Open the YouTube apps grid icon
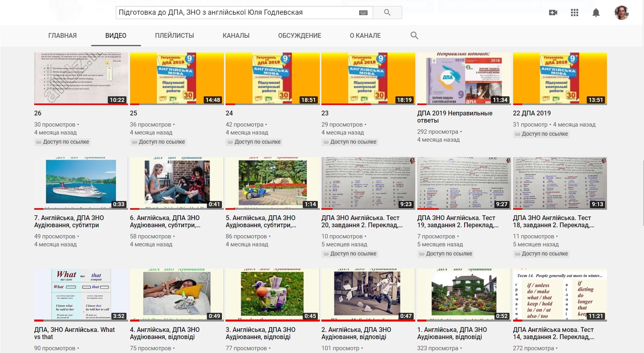644x353 pixels. [x=574, y=13]
